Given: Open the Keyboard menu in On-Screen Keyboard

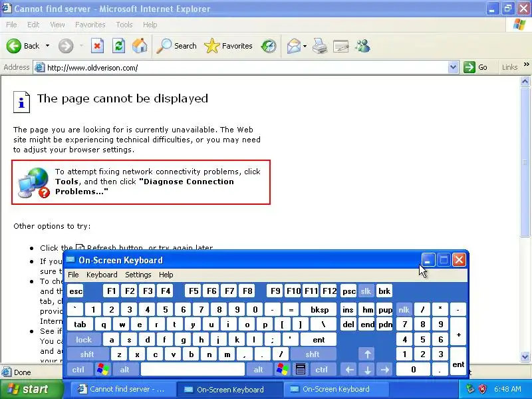Looking at the screenshot, I should pos(102,275).
